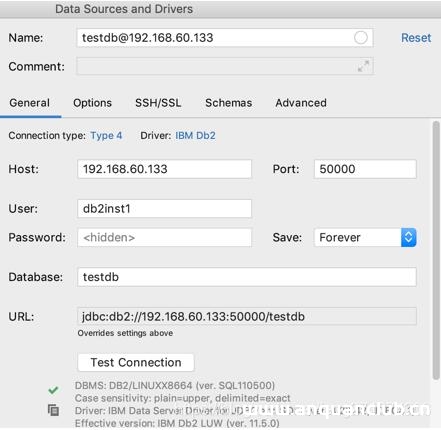Switch to the Schemas tab
The image size is (441, 430).
[229, 103]
